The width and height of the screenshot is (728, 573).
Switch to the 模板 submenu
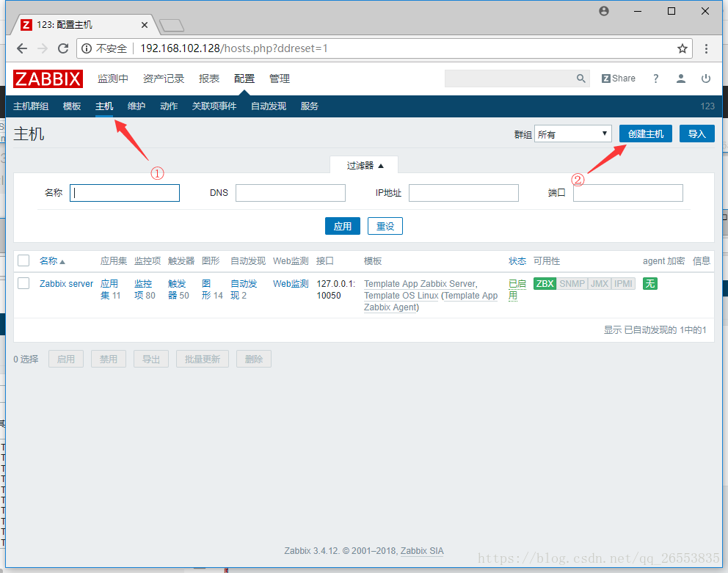pyautogui.click(x=72, y=106)
